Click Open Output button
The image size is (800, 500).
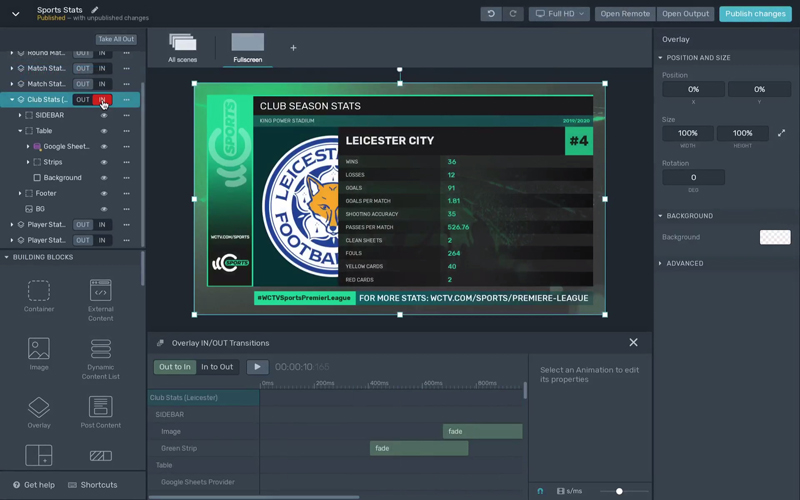[x=685, y=14]
